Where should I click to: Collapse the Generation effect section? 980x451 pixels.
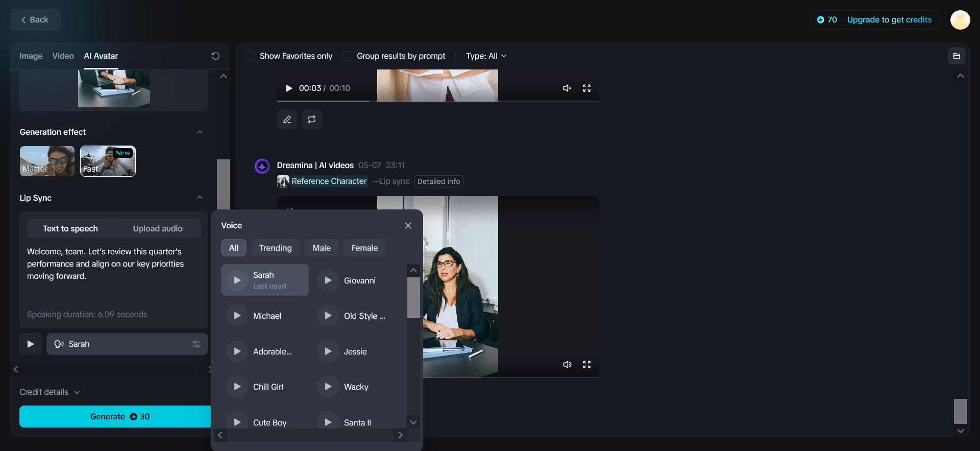coord(200,132)
